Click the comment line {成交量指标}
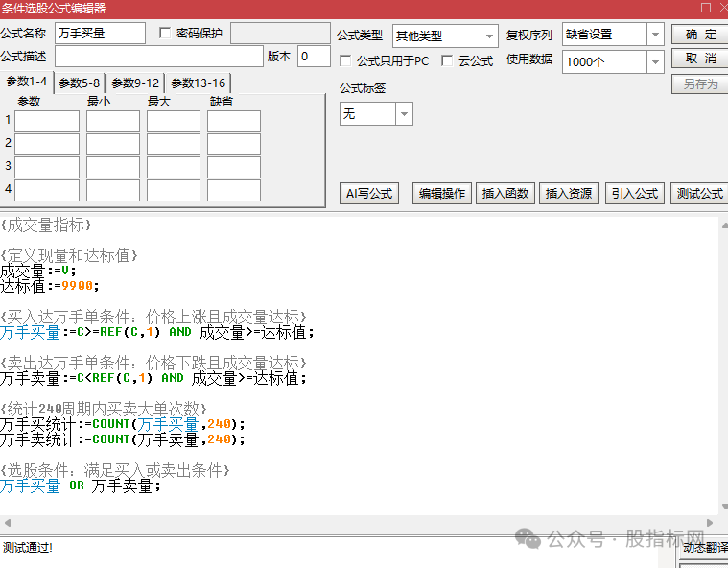 (x=46, y=225)
